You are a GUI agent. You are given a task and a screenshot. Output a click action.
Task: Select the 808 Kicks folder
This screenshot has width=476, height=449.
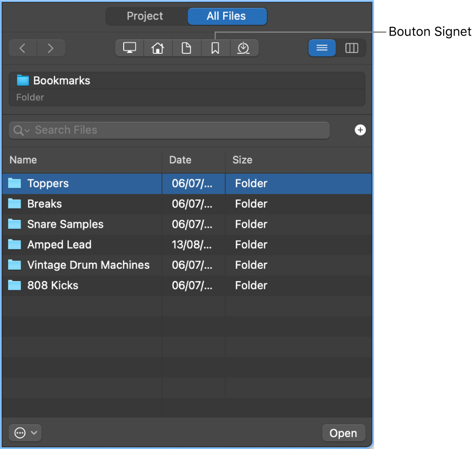point(52,286)
